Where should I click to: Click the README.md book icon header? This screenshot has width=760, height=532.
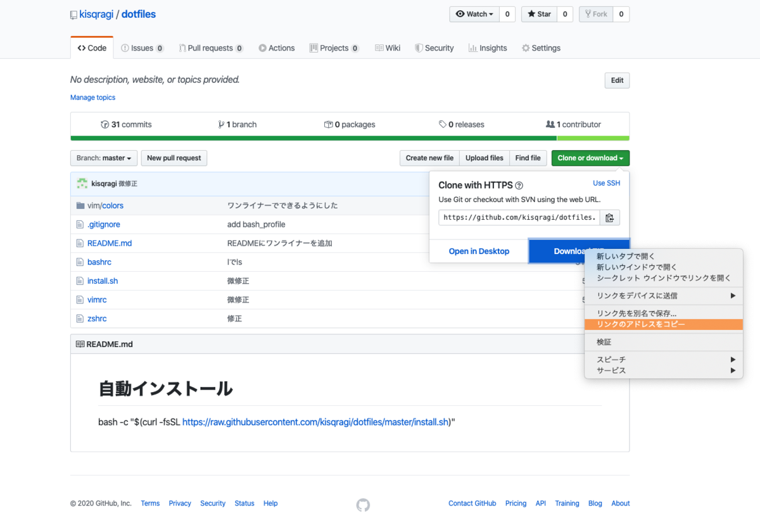80,345
